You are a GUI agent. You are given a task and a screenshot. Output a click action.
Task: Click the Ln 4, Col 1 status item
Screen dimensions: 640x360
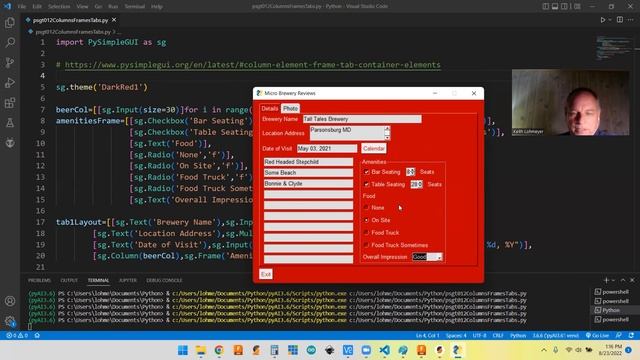pos(427,336)
